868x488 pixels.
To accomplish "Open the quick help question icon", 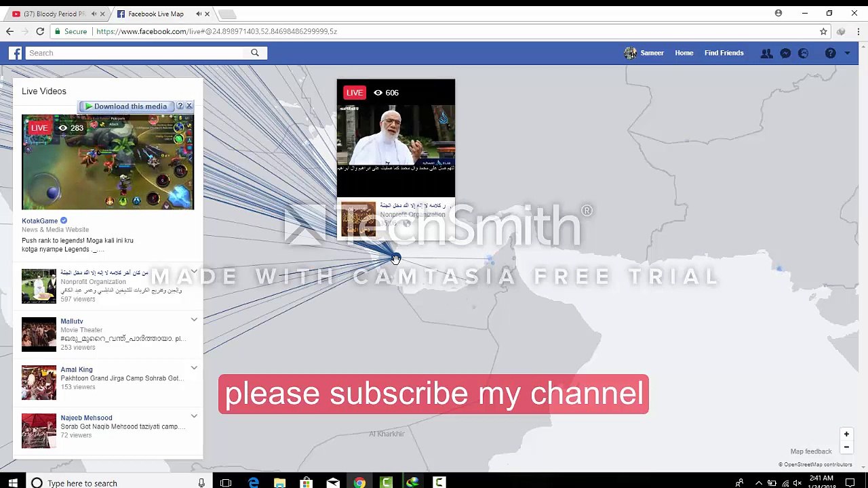I will pos(831,53).
